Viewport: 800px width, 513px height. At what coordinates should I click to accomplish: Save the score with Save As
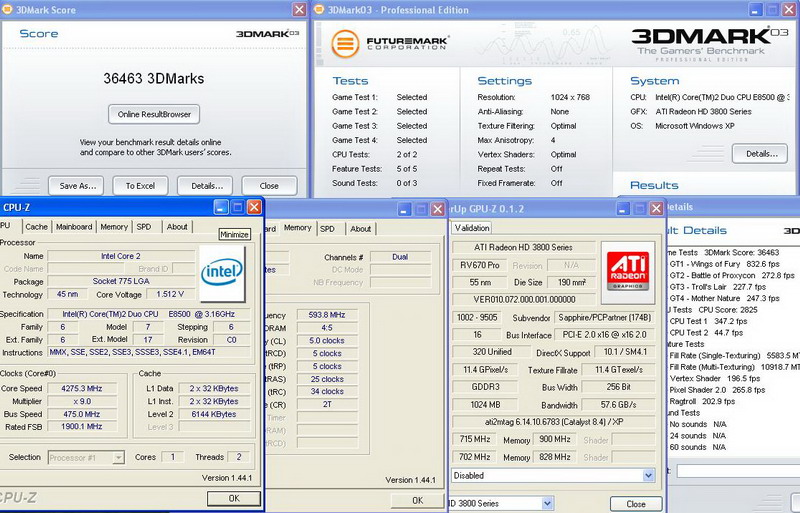[76, 186]
